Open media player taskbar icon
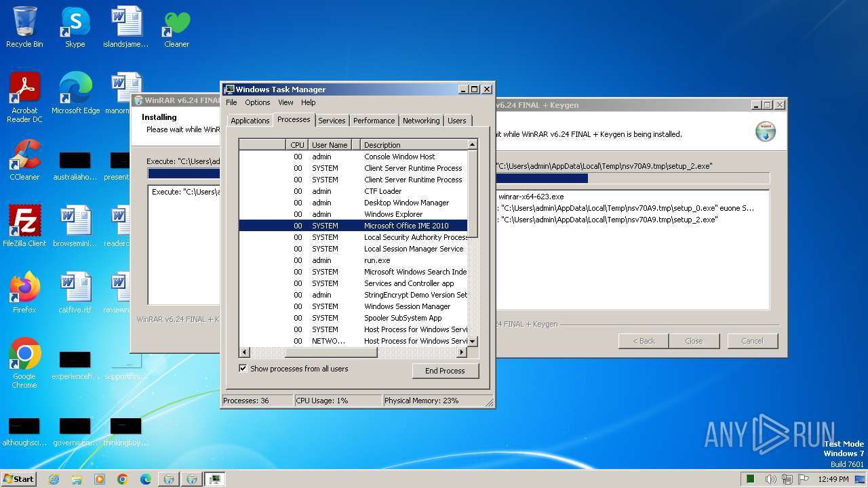Viewport: 868px width, 488px height. tap(100, 479)
